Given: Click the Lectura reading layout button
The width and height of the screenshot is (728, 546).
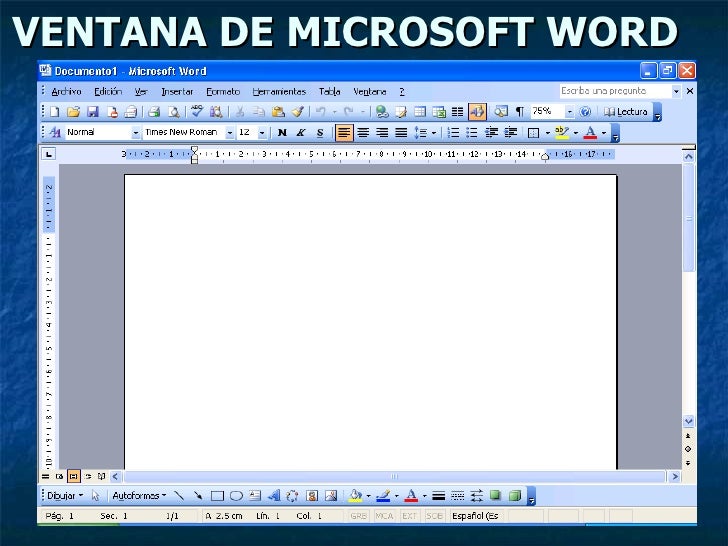Looking at the screenshot, I should [x=625, y=112].
